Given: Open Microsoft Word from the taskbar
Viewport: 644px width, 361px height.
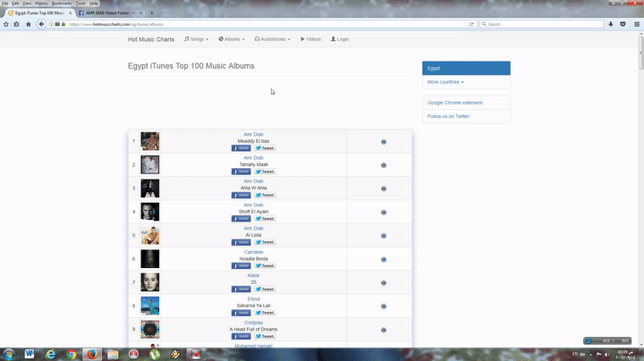Looking at the screenshot, I should (30, 354).
